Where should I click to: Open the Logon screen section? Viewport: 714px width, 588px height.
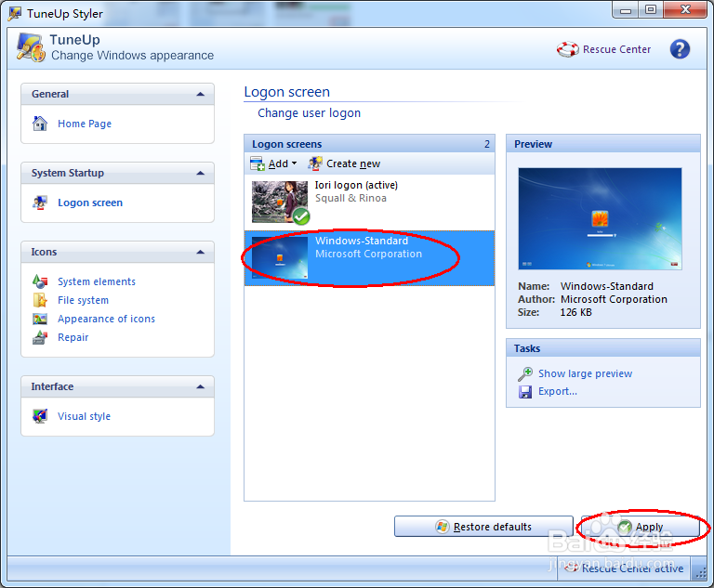pyautogui.click(x=90, y=203)
